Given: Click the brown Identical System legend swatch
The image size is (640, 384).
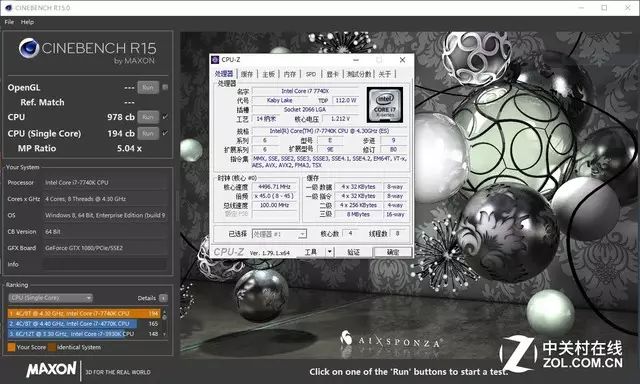Looking at the screenshot, I should pyautogui.click(x=52, y=347).
